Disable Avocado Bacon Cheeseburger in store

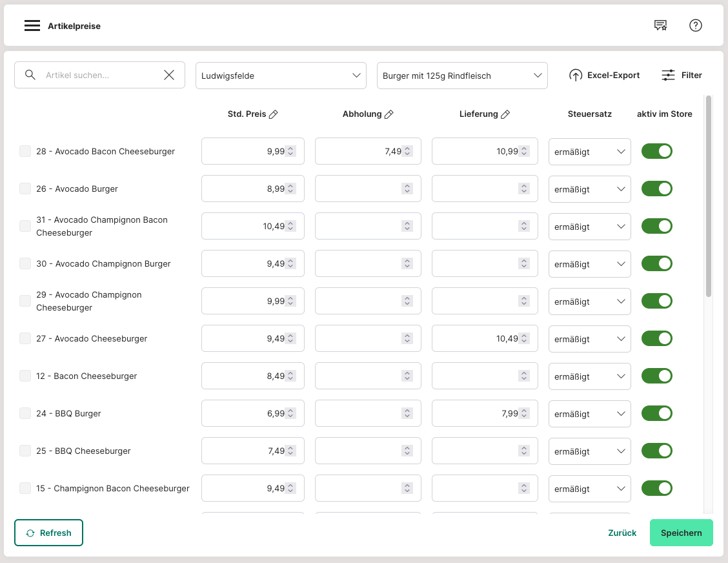point(656,151)
